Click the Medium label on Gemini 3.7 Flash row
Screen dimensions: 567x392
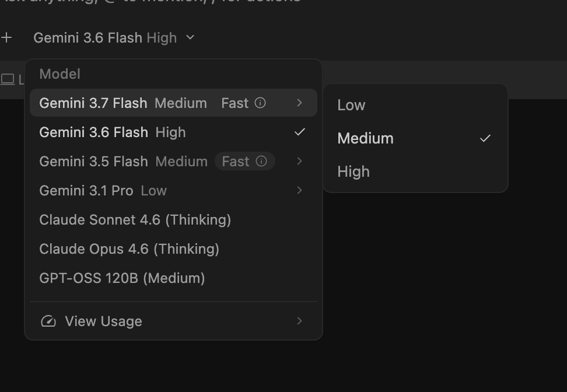[181, 103]
